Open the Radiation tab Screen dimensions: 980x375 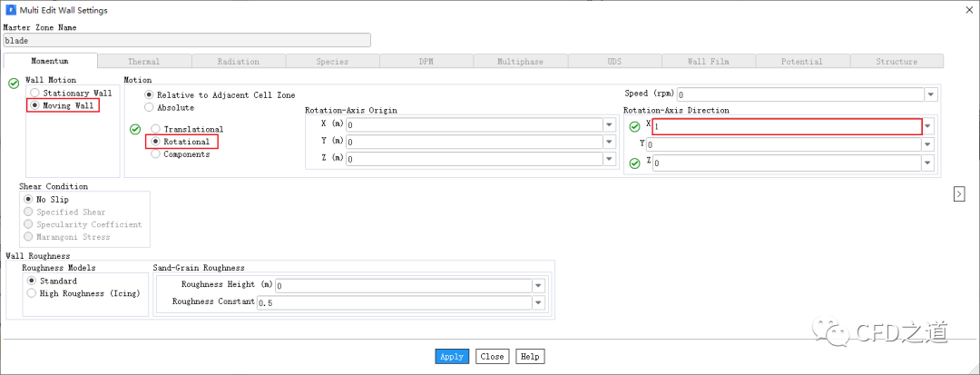coord(238,62)
